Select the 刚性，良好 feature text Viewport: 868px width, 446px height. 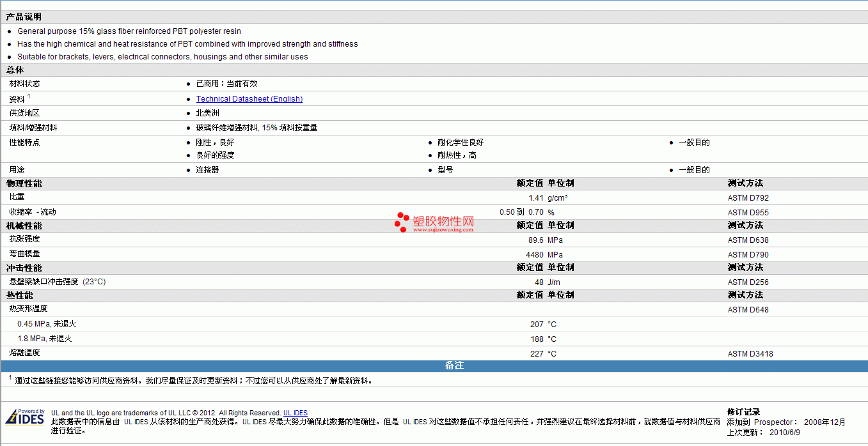coord(216,142)
